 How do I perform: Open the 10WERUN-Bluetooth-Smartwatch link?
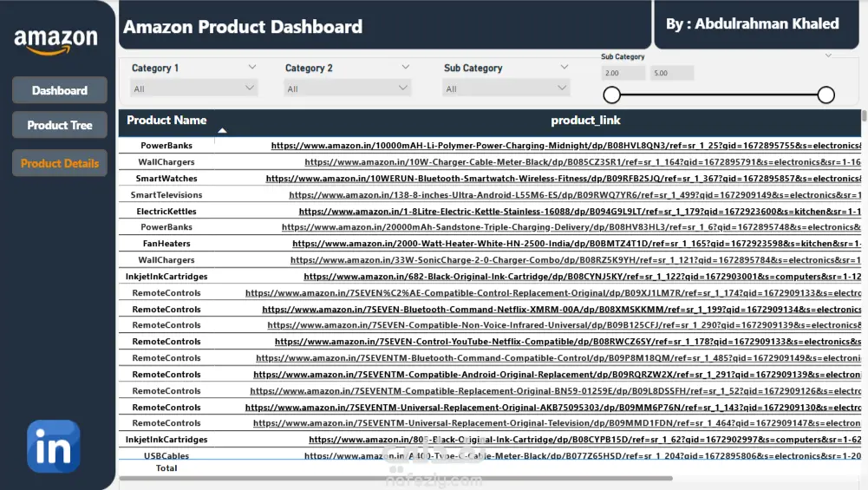point(564,179)
